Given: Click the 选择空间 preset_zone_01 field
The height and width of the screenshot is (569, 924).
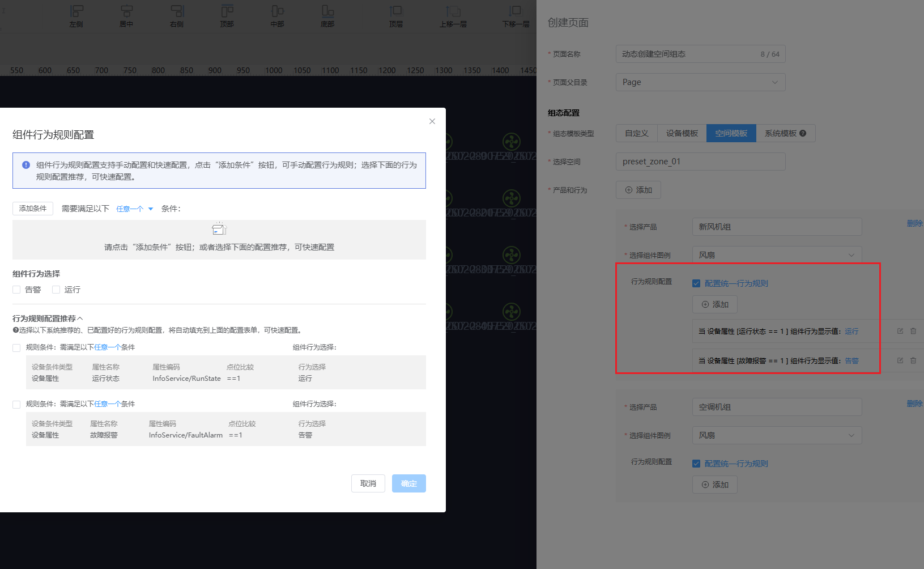Looking at the screenshot, I should (x=701, y=162).
